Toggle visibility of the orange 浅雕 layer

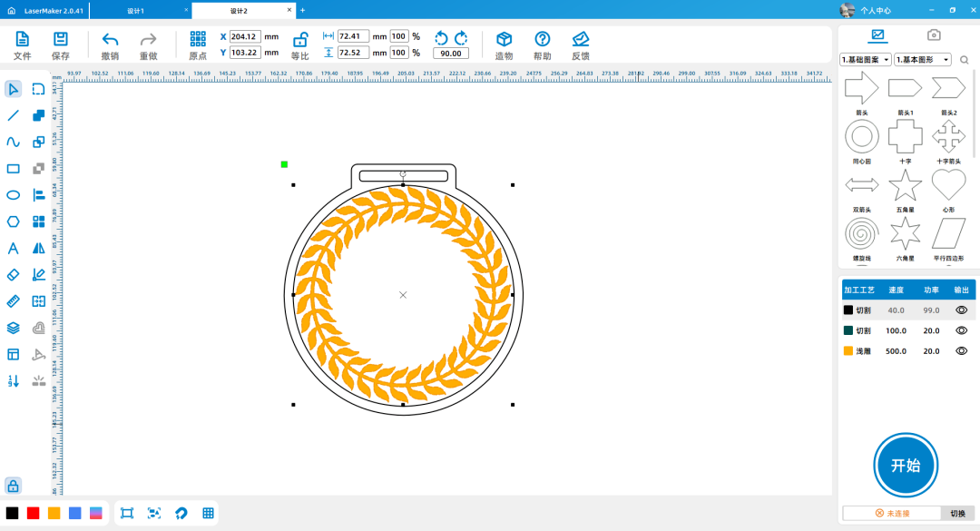(961, 350)
